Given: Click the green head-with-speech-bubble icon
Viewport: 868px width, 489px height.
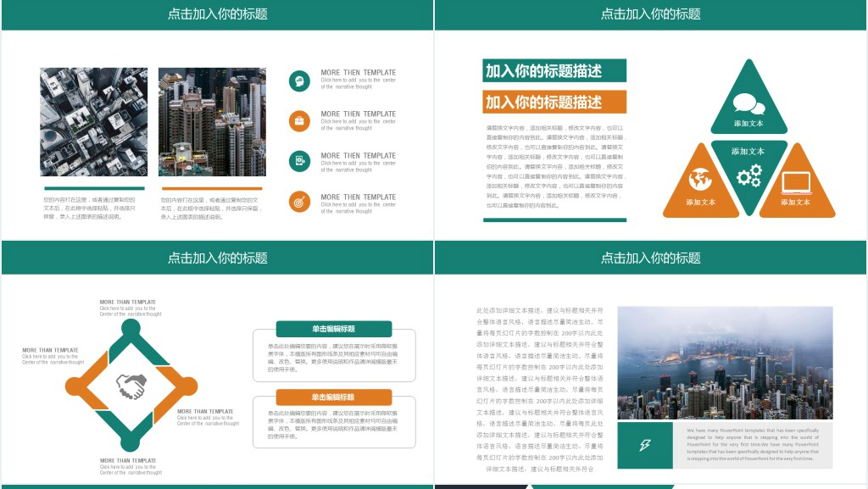Looking at the screenshot, I should (299, 81).
